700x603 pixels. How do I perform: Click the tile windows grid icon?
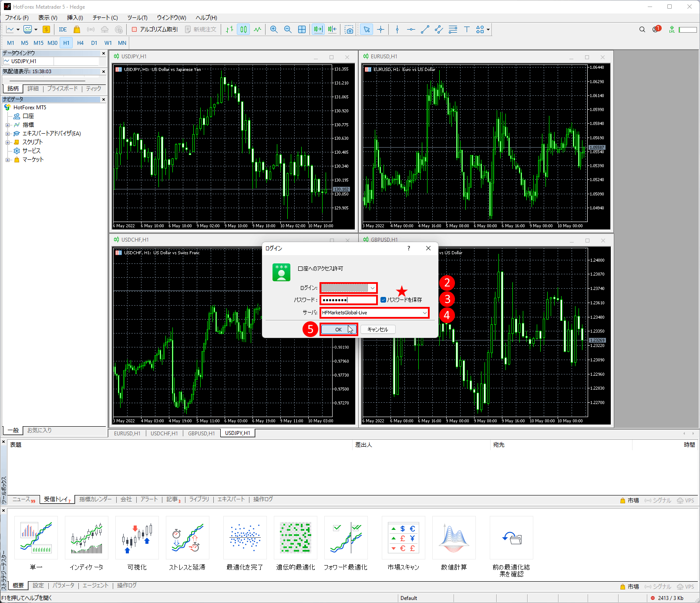pyautogui.click(x=302, y=30)
